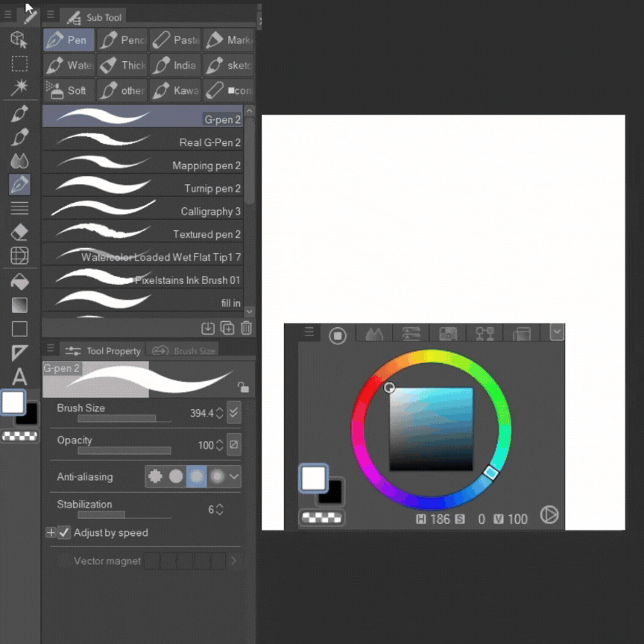644x644 pixels.
Task: Click the Brush Size slider bar
Action: click(x=124, y=418)
